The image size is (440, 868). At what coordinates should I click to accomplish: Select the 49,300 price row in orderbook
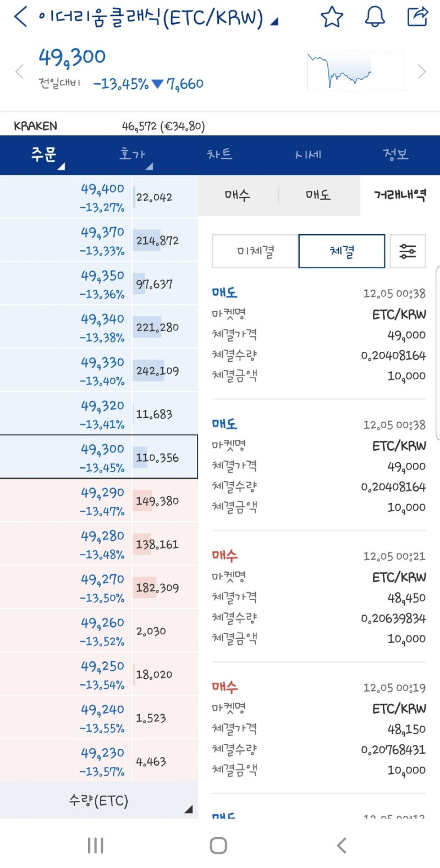[99, 457]
